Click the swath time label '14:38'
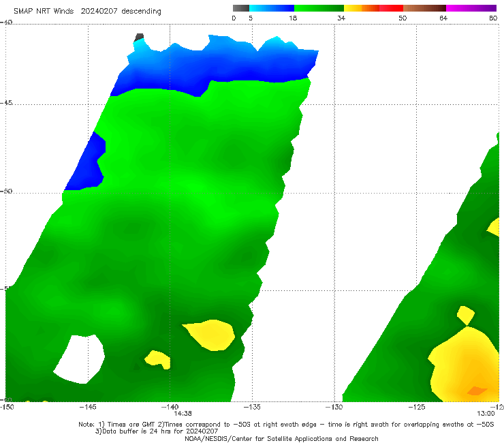This screenshot has height=443, width=504. [x=183, y=414]
